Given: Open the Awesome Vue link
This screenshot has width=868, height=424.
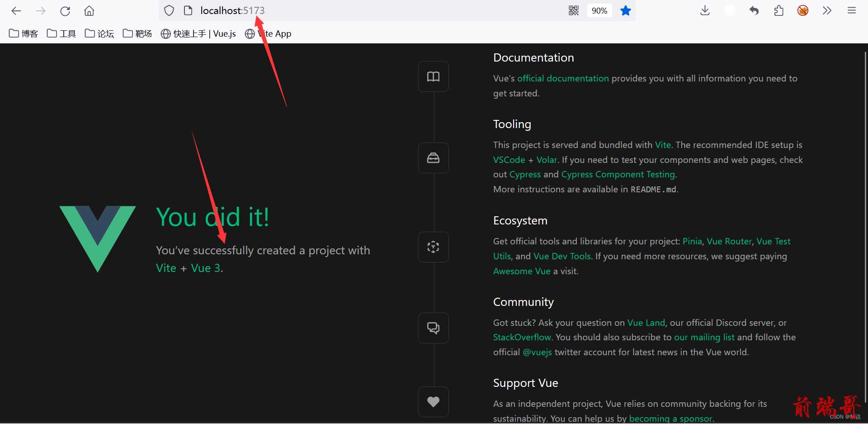Looking at the screenshot, I should coord(522,271).
